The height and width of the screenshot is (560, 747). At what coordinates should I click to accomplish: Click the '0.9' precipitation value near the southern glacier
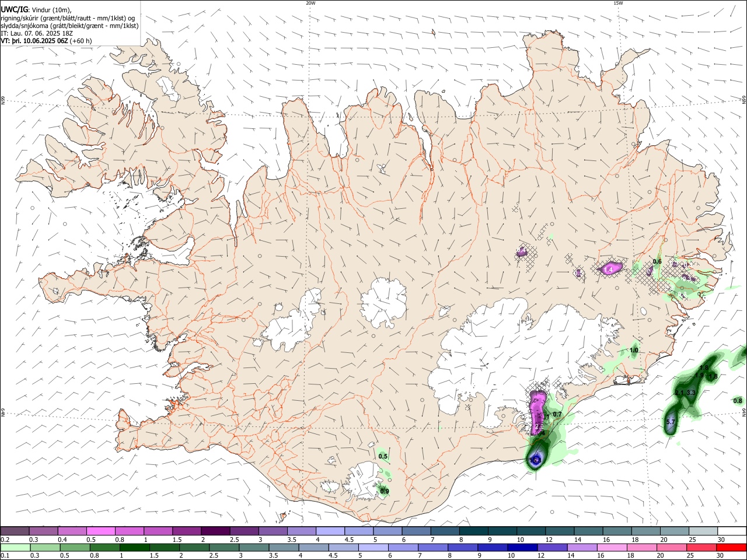tap(385, 491)
